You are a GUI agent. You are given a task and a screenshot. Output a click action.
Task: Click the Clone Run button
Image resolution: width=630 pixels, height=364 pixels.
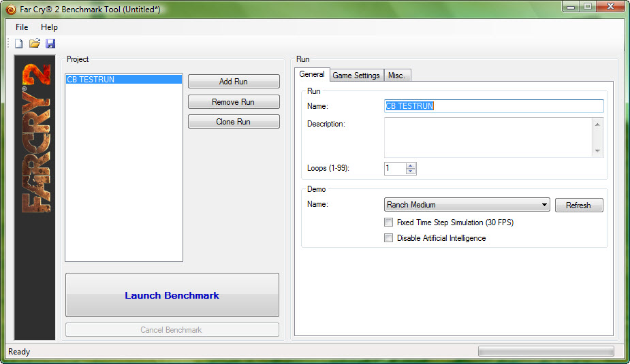tap(234, 122)
